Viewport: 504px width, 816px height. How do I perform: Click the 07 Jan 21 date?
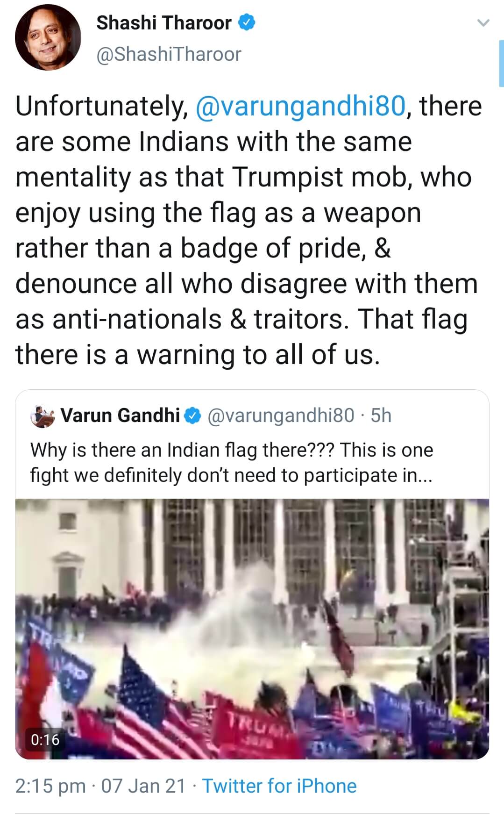tap(143, 786)
